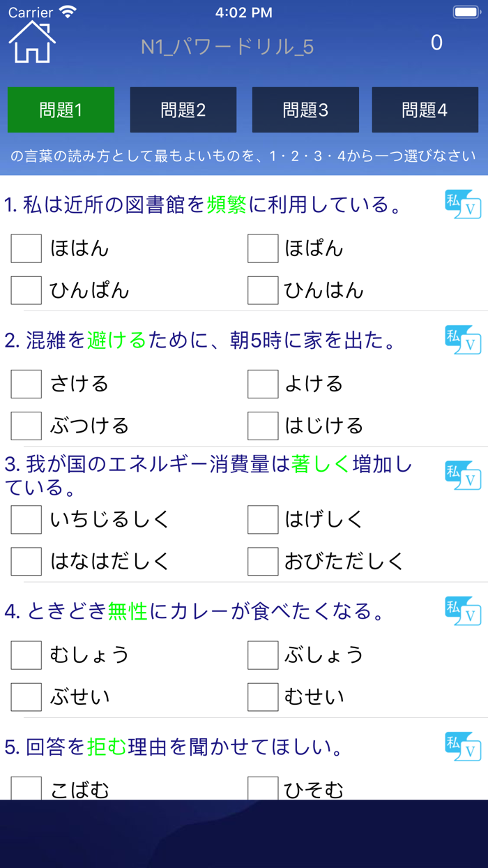The width and height of the screenshot is (488, 868).
Task: Switch to 問題2 tab
Action: pos(183,110)
